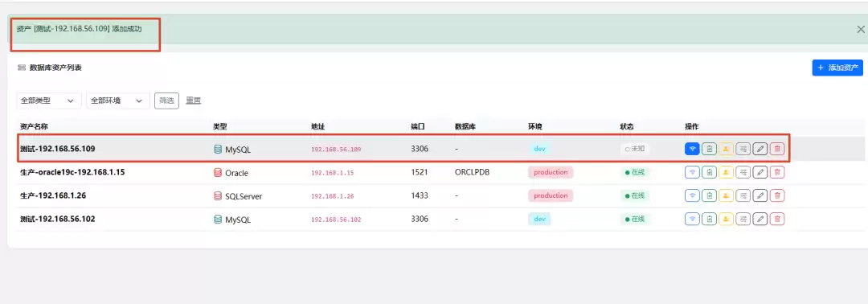The width and height of the screenshot is (868, 304).
Task: Click the Oracle type cell
Action: tap(231, 173)
